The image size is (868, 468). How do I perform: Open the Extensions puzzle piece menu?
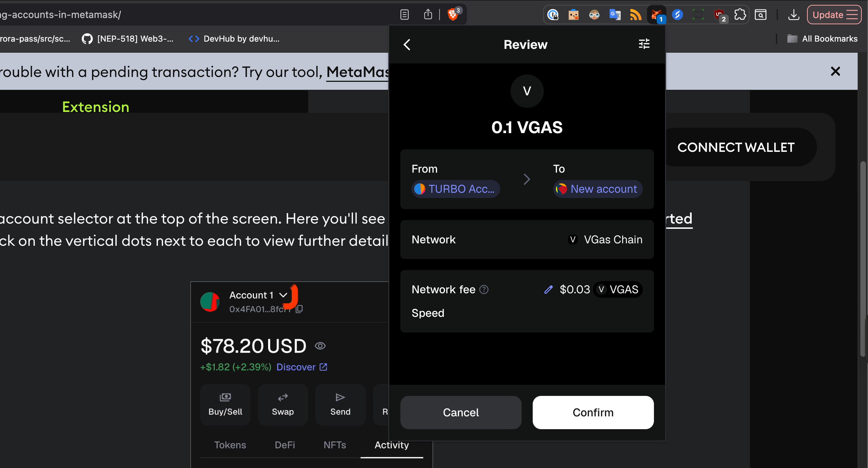point(740,15)
